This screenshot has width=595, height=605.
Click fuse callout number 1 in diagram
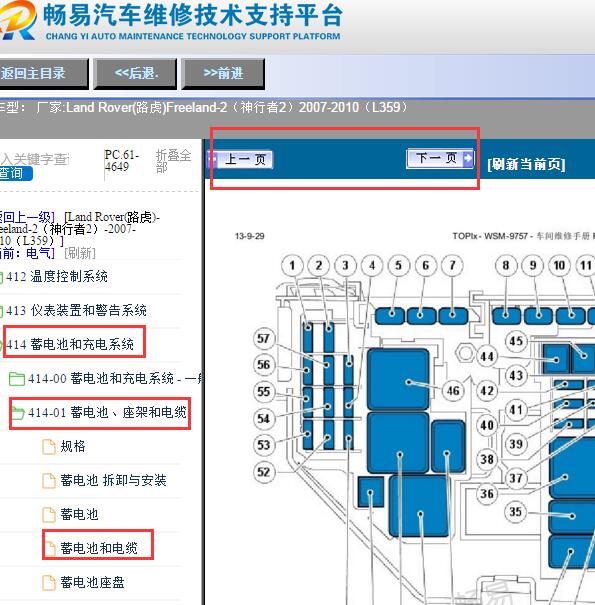point(292,265)
